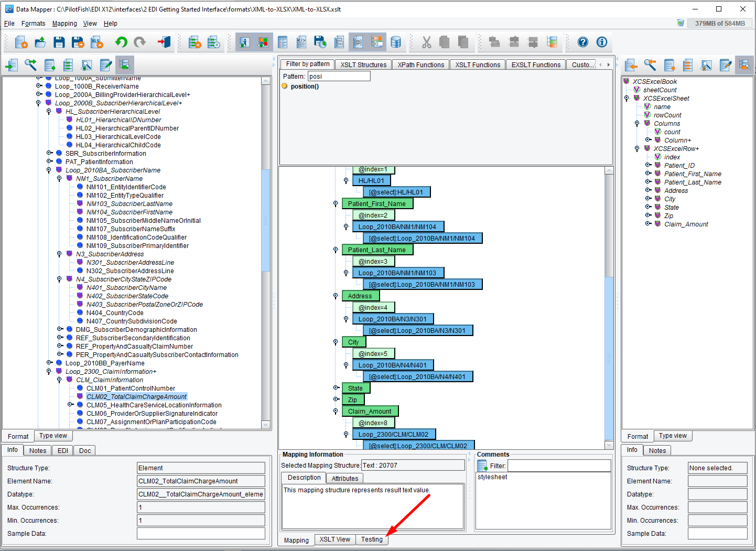756x551 pixels.
Task: Click the source tree vertical scrollbar
Action: [266, 252]
